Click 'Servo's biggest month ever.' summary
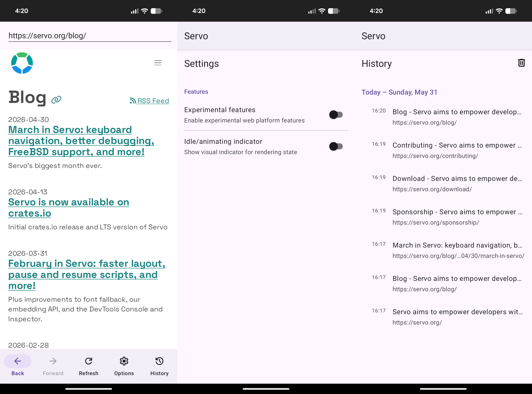 [x=55, y=166]
